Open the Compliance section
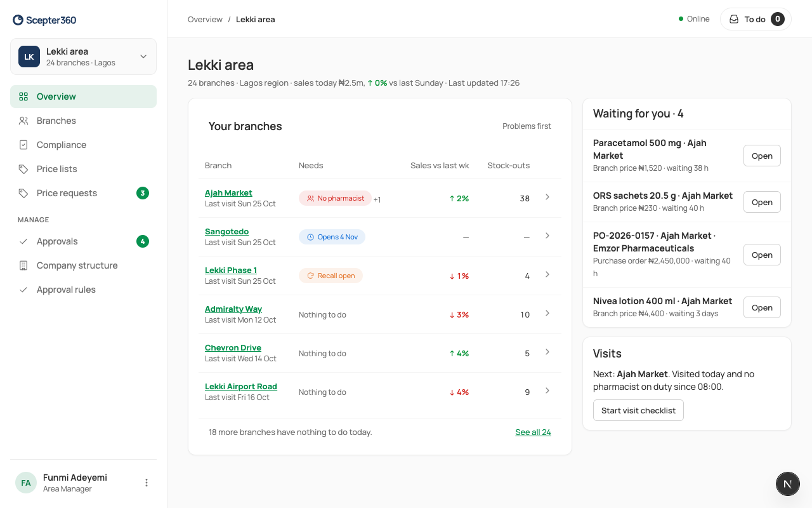The width and height of the screenshot is (812, 508). 83,145
